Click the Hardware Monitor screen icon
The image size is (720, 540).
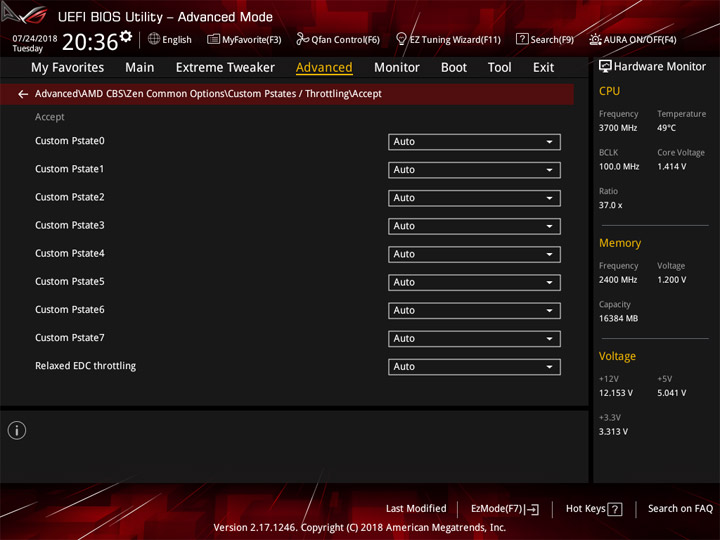point(605,66)
